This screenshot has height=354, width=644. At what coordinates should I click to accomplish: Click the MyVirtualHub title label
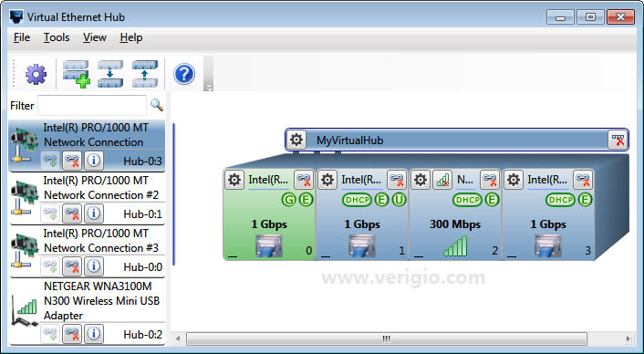pos(350,141)
